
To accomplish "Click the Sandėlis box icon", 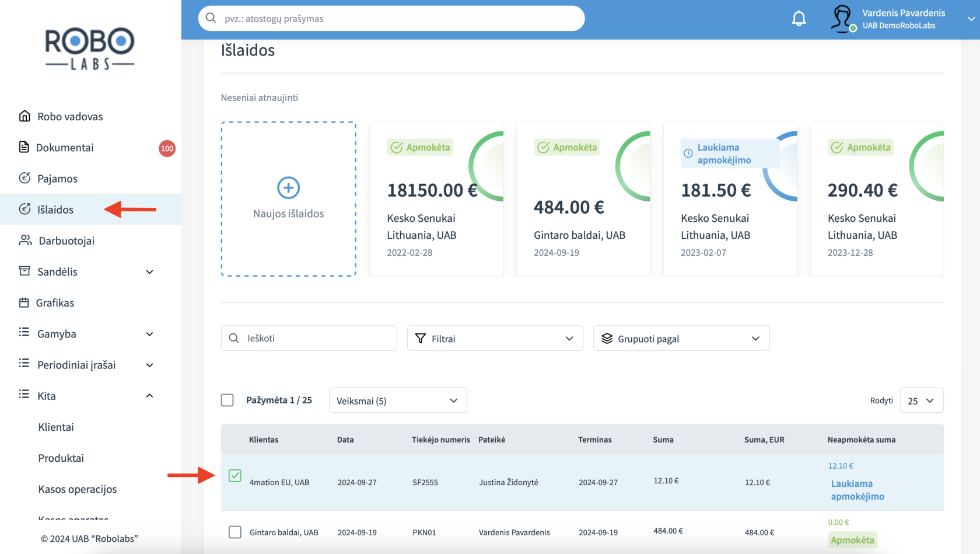I will (24, 271).
